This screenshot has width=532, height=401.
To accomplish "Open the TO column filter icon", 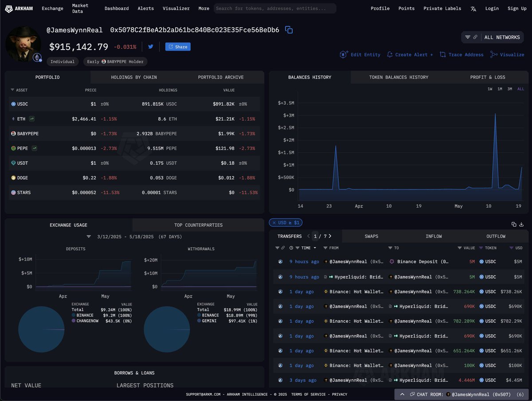I will (x=390, y=248).
